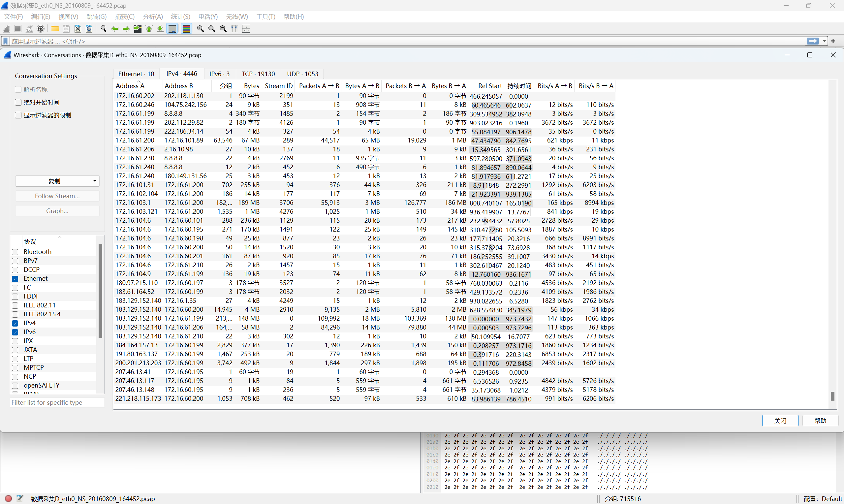Open capture options gear icon
The image size is (844, 504).
click(x=41, y=29)
